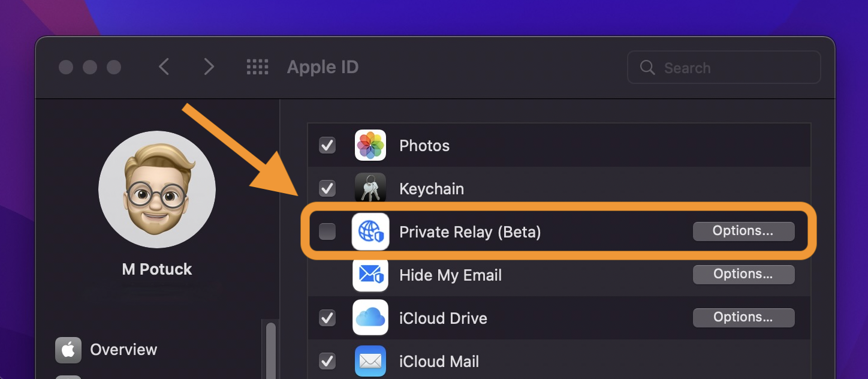Toggle iCloud Drive checkbox off
The height and width of the screenshot is (379, 868).
coord(327,318)
